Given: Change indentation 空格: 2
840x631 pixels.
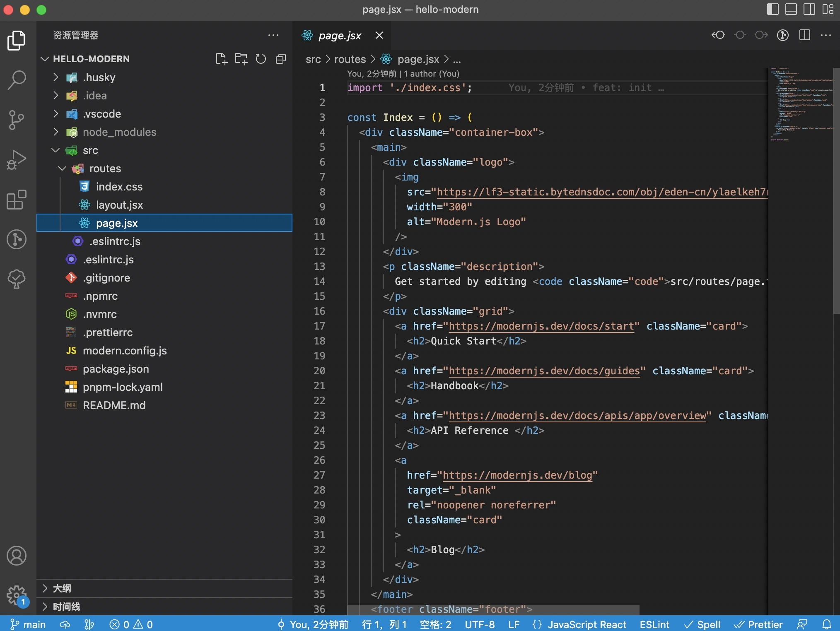Looking at the screenshot, I should coord(435,624).
